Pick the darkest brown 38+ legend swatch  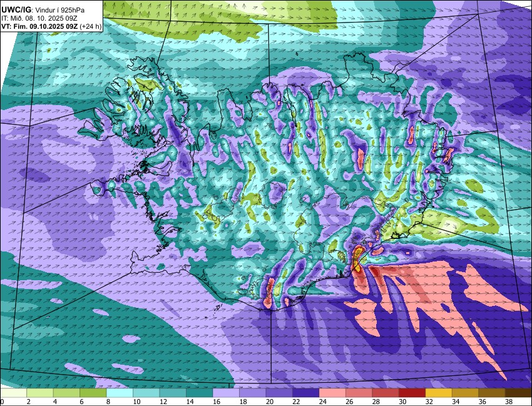click(x=518, y=393)
